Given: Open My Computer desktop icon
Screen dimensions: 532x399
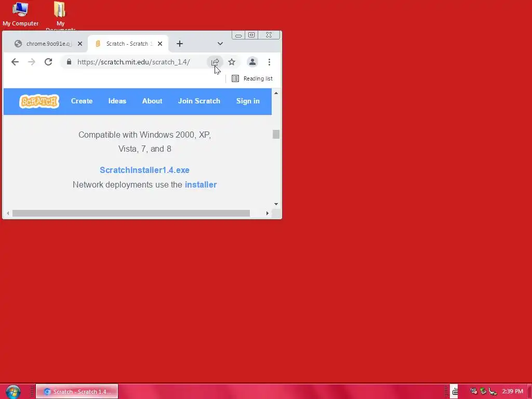Looking at the screenshot, I should pos(20,14).
